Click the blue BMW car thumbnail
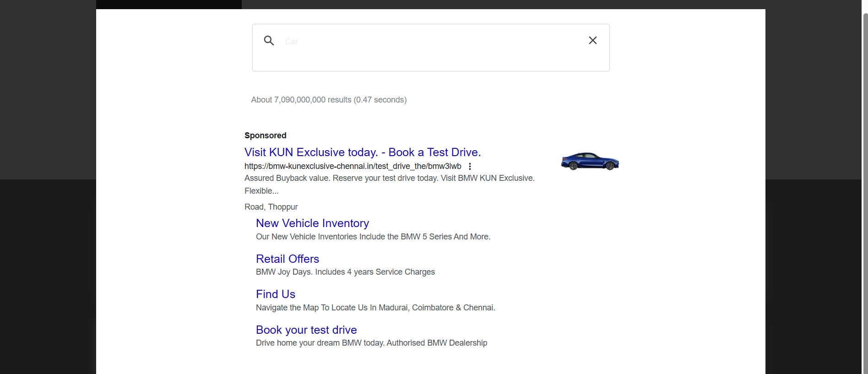This screenshot has width=868, height=374. 590,161
